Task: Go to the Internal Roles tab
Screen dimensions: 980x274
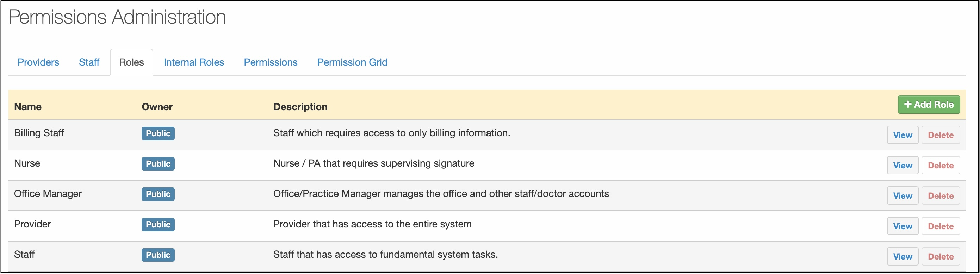Action: tap(194, 62)
